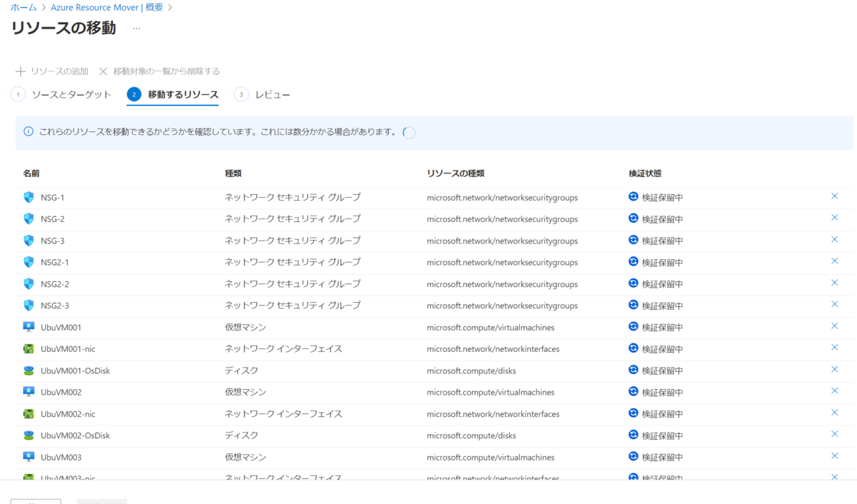
Task: Remove NSG-3 row with X icon
Action: coord(834,239)
